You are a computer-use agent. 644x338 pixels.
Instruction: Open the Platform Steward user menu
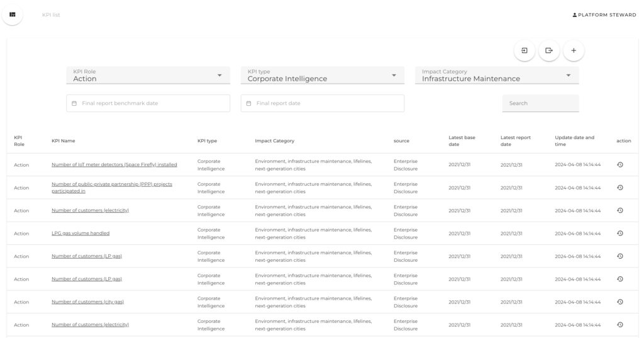pyautogui.click(x=604, y=14)
